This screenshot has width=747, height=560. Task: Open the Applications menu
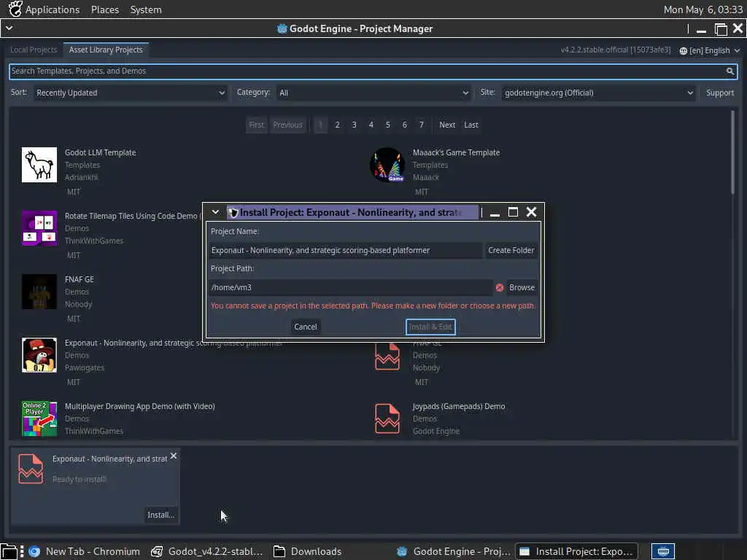(53, 9)
